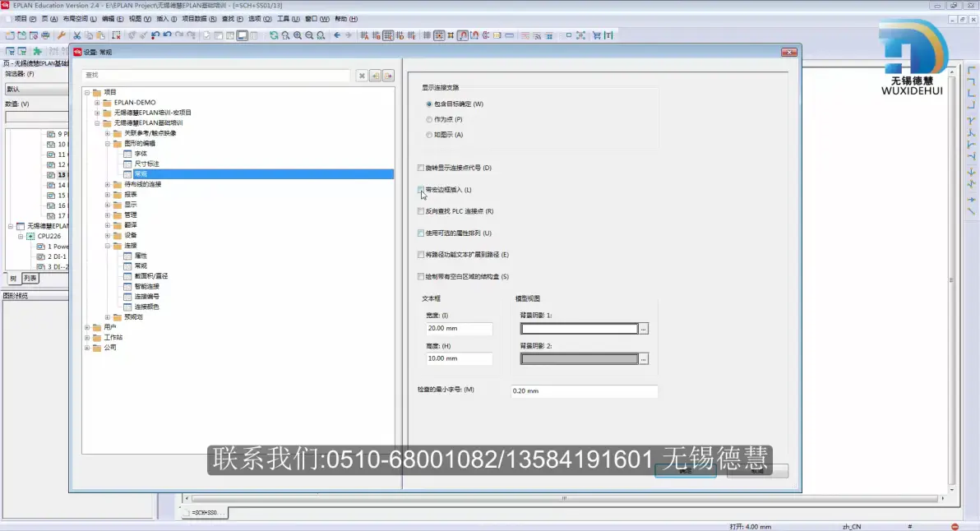Viewport: 980px width, 531px height.
Task: Click the wrench settings icon in toolbar
Action: (x=61, y=35)
